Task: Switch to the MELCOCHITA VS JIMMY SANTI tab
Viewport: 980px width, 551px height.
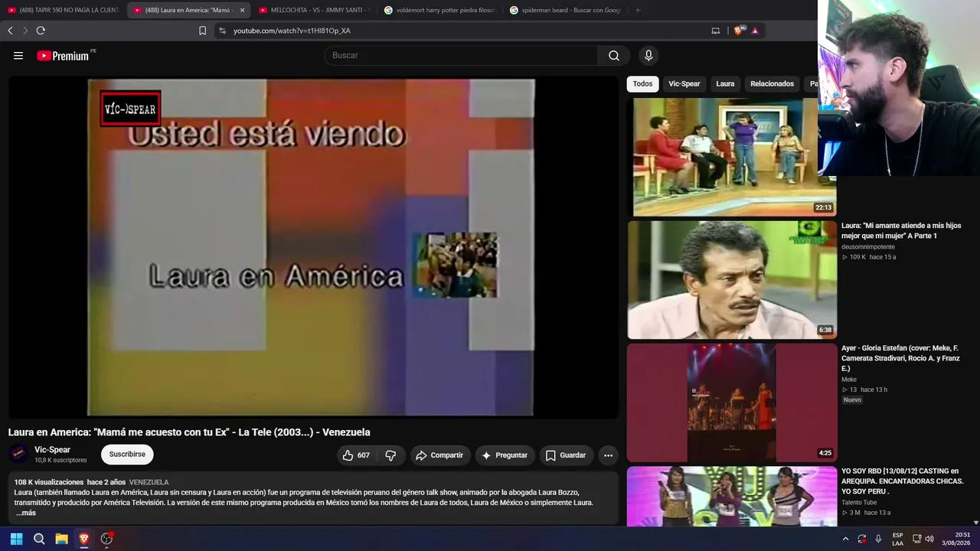Action: 314,10
